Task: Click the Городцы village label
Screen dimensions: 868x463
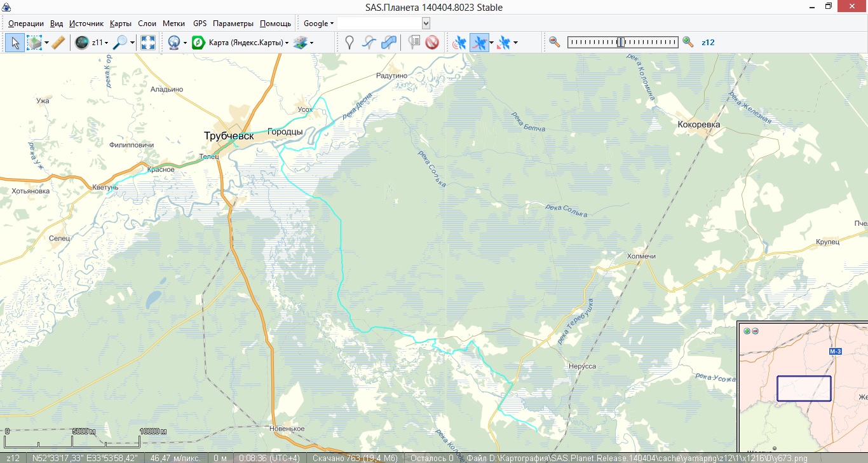Action: point(285,132)
